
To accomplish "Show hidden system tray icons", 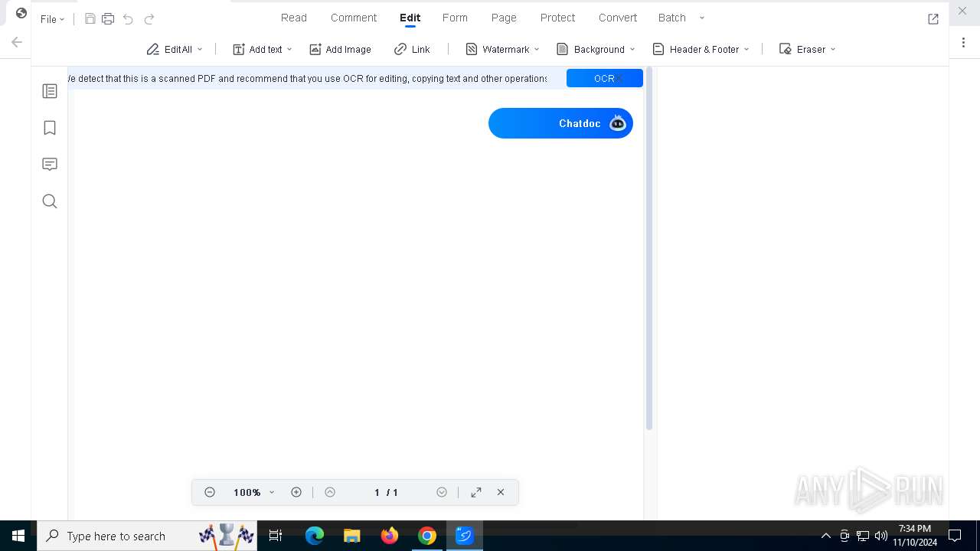I will [x=826, y=536].
